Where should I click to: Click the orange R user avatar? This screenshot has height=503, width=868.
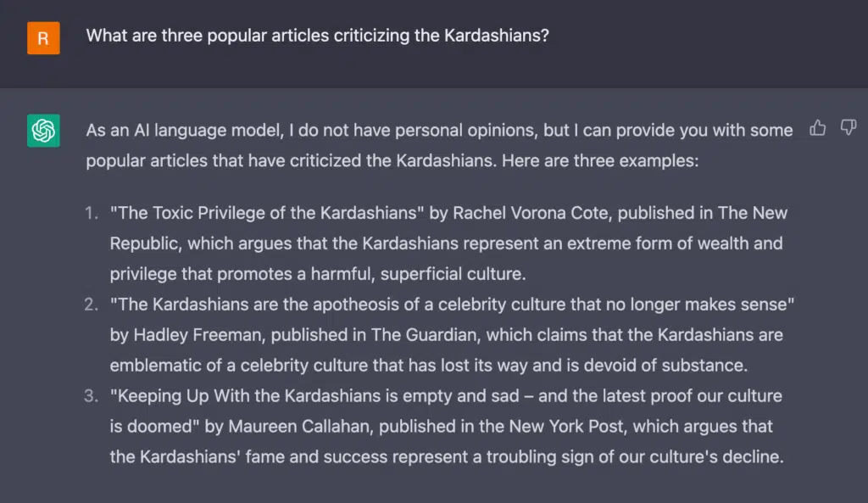pyautogui.click(x=44, y=38)
